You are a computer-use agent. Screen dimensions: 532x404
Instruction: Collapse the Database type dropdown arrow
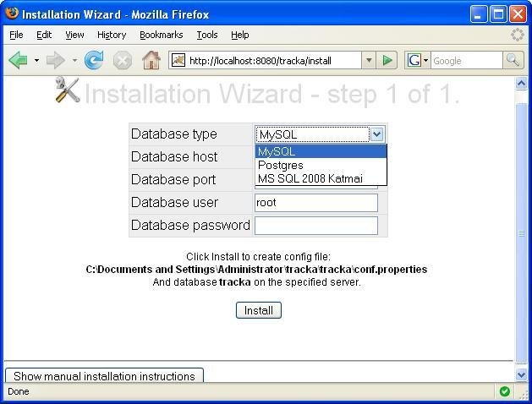pyautogui.click(x=377, y=134)
